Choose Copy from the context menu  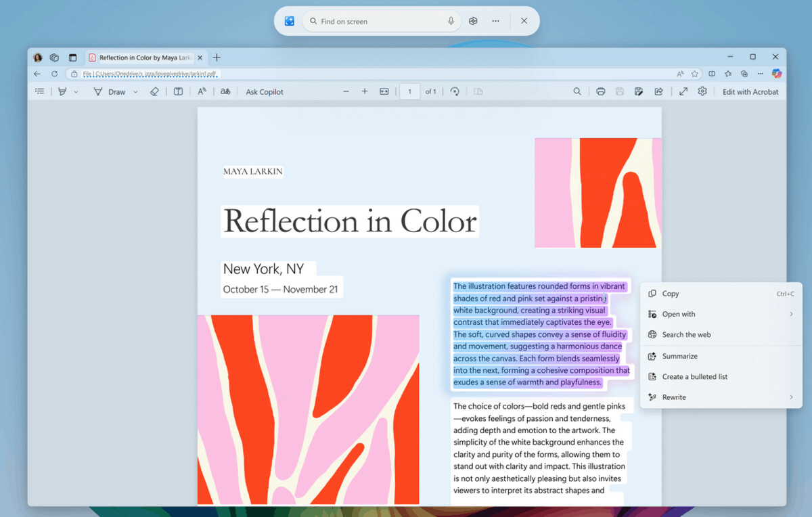click(721, 294)
